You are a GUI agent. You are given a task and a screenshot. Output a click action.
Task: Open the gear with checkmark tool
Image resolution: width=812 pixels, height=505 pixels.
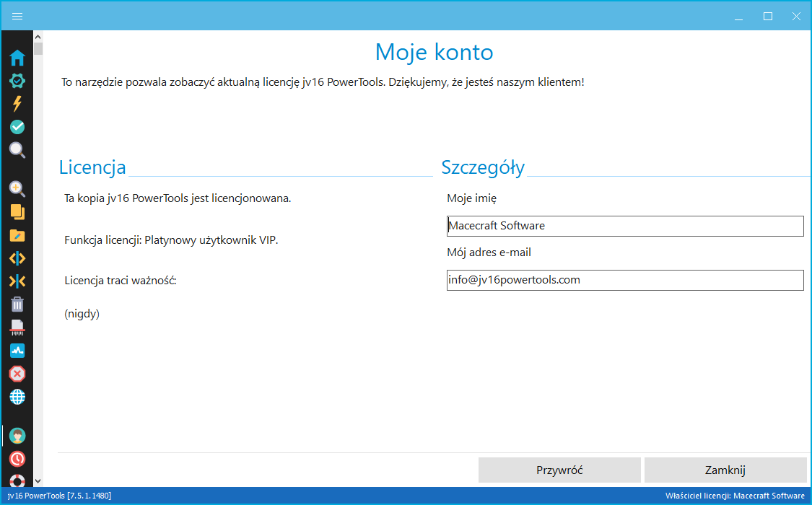[17, 81]
